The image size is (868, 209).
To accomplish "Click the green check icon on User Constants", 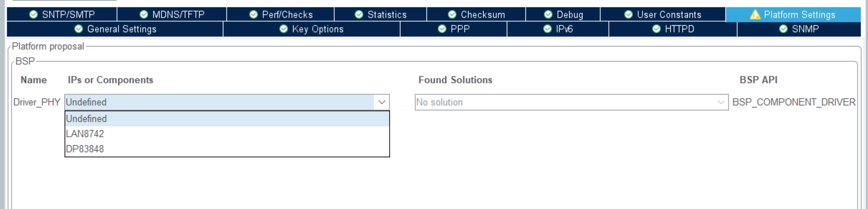I will tap(629, 14).
